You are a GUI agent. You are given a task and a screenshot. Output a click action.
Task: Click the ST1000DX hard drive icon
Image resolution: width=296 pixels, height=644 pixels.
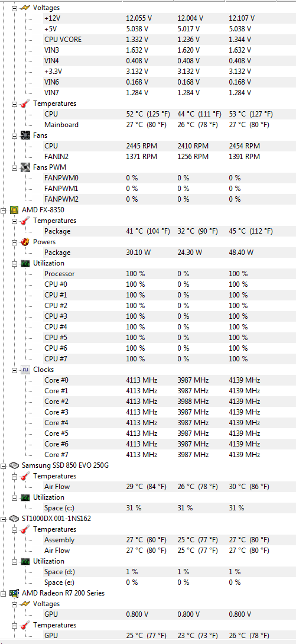tap(14, 519)
